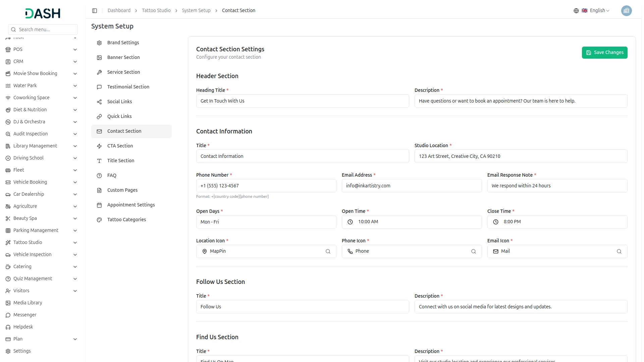Click the Dashboard breadcrumb link
644x362 pixels.
pyautogui.click(x=119, y=11)
